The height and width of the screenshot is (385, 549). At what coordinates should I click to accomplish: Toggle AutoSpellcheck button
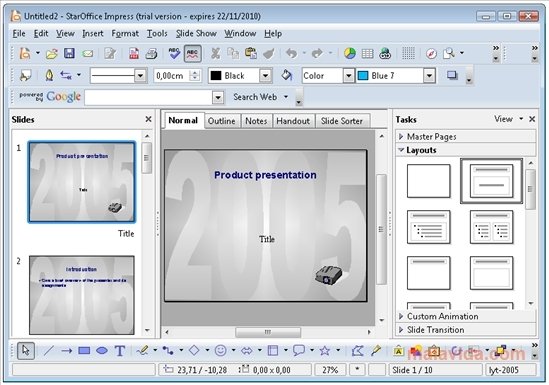193,54
